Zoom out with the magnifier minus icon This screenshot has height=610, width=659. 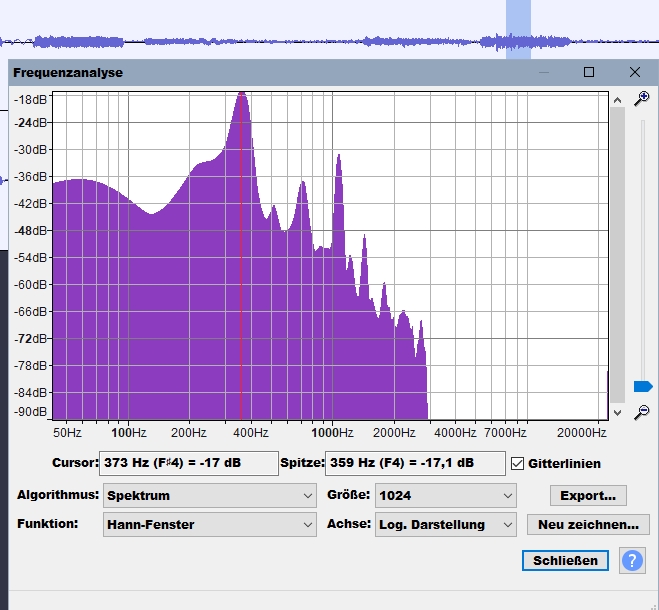pos(642,412)
